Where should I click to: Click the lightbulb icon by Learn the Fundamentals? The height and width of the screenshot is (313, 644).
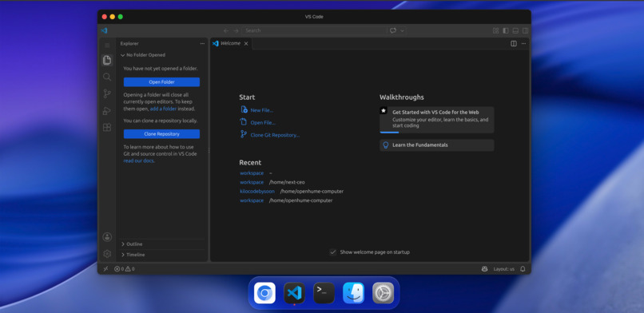(386, 145)
